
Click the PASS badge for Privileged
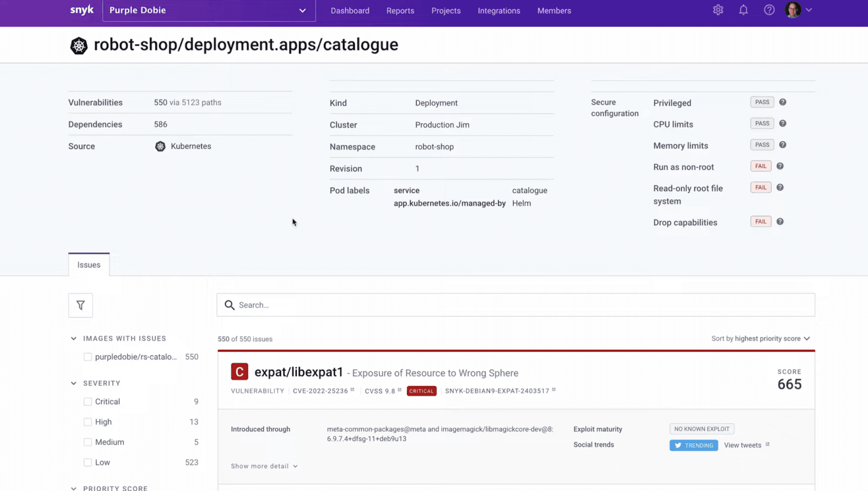click(762, 102)
